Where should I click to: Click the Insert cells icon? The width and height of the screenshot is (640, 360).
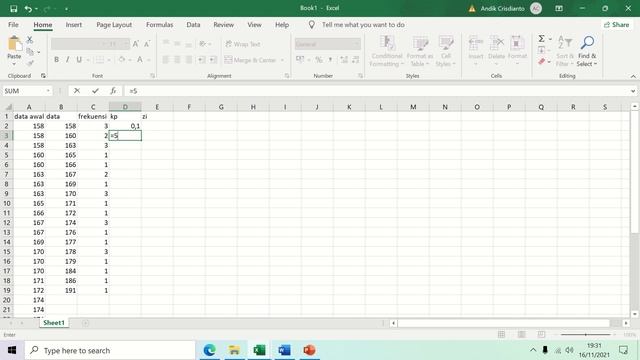click(x=476, y=43)
